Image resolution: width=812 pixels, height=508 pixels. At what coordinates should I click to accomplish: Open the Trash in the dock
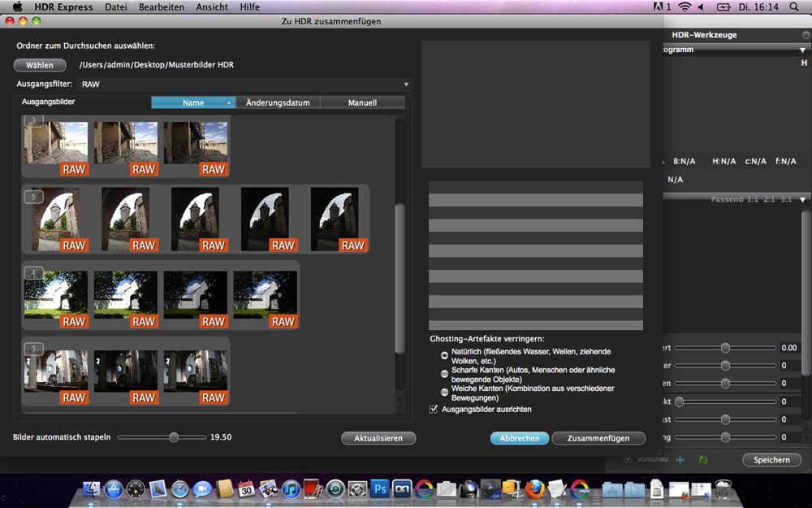(x=723, y=488)
